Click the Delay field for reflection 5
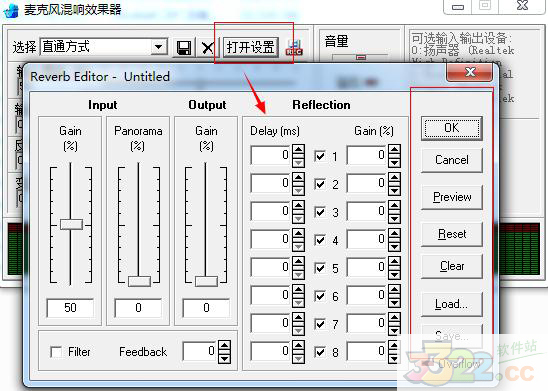 (271, 267)
